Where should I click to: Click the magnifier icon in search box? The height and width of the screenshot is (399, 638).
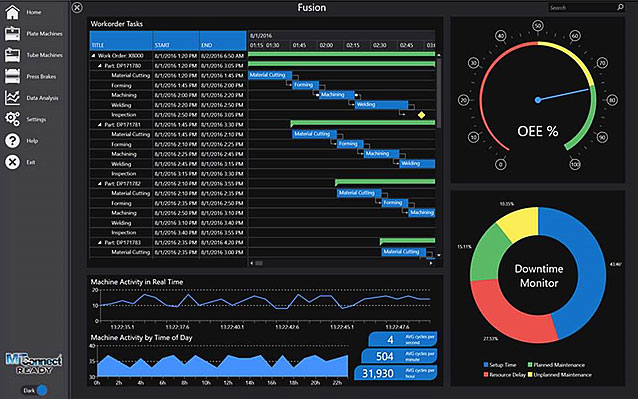[620, 7]
